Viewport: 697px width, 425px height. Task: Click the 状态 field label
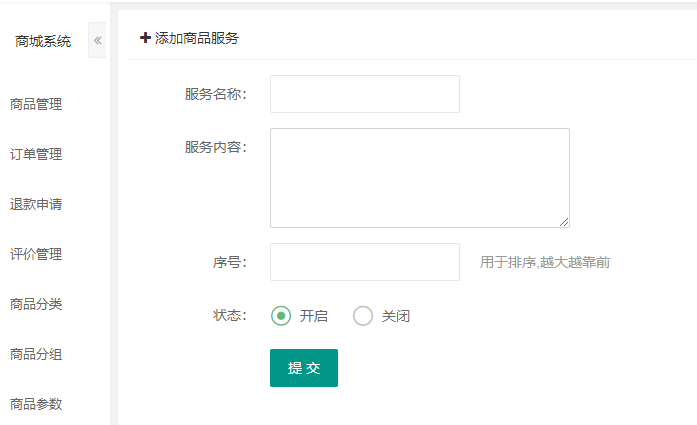pyautogui.click(x=229, y=316)
